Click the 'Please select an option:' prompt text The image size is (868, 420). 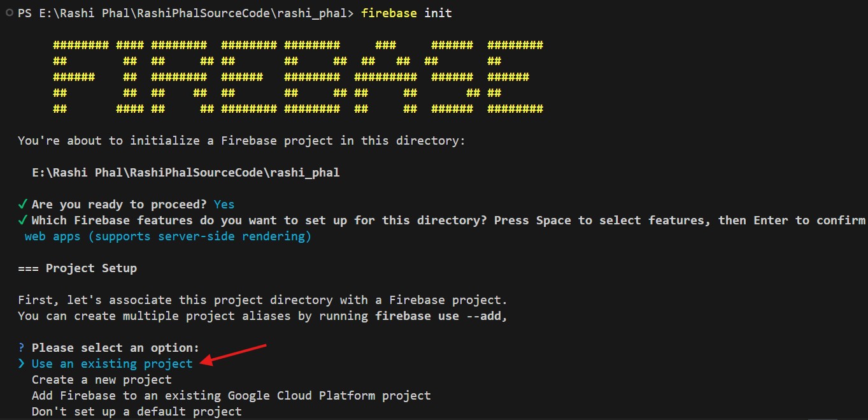(115, 348)
